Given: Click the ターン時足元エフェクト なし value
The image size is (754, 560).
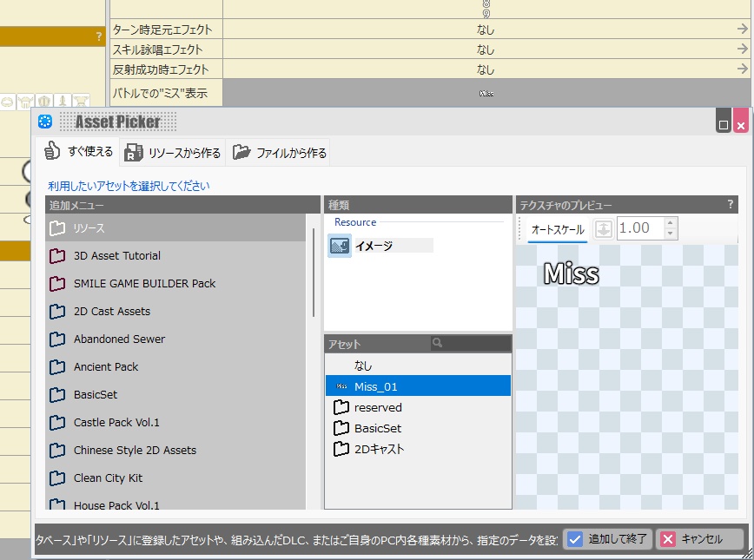Looking at the screenshot, I should [486, 30].
